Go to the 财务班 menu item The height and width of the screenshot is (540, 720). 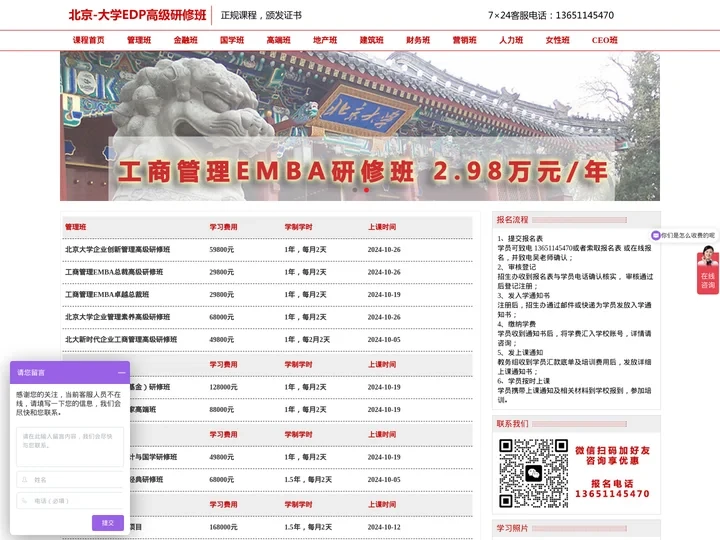pos(418,40)
